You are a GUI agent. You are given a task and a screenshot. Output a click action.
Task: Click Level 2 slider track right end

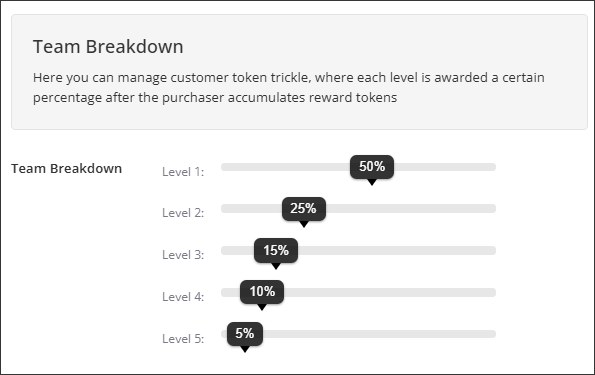(492, 208)
